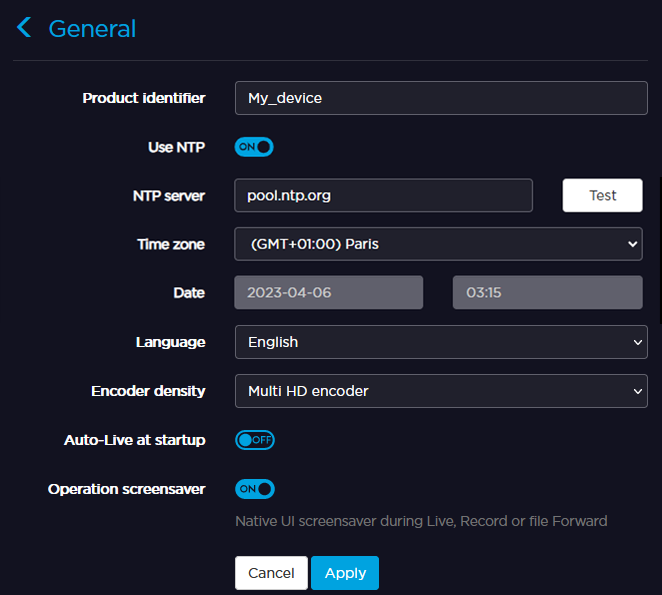Click the Encoder density label
Image resolution: width=662 pixels, height=595 pixels.
click(x=148, y=391)
